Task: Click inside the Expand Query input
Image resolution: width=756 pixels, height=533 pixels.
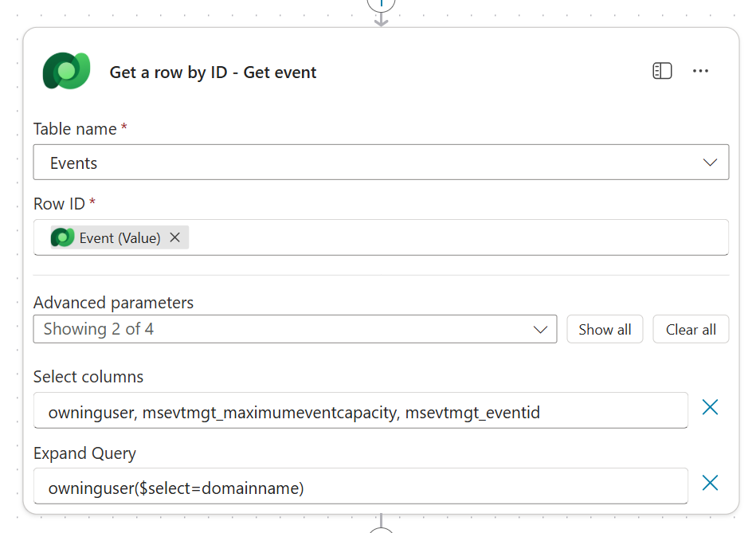Action: 358,487
